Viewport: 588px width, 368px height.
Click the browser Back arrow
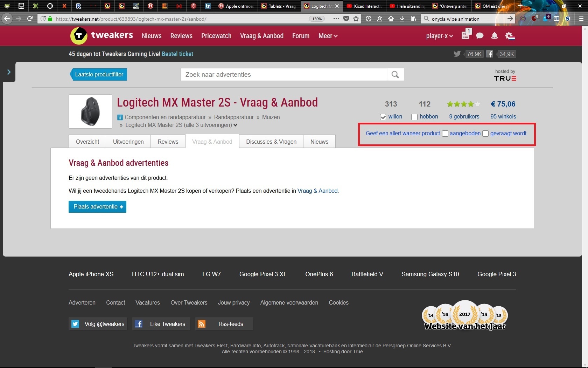[x=7, y=19]
